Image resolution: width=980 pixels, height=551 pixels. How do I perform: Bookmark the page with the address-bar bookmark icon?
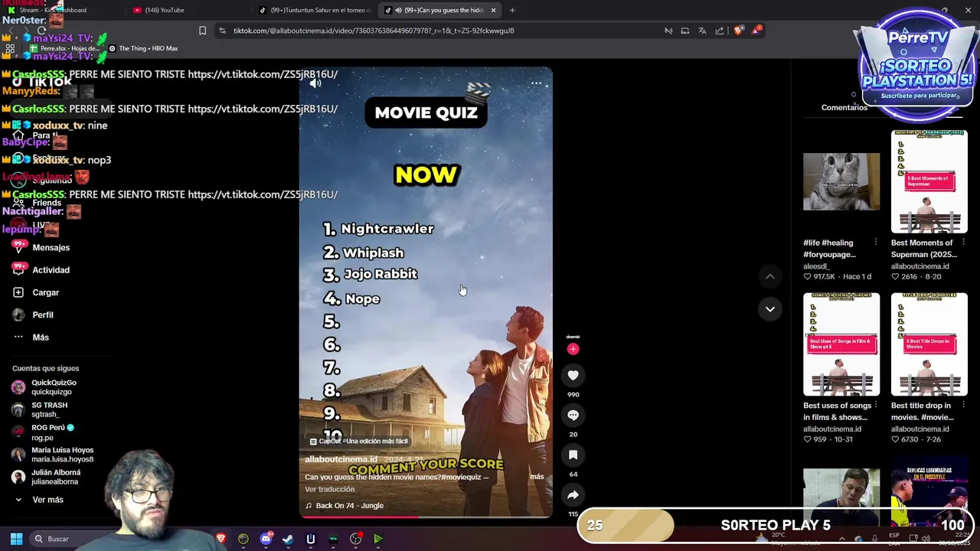pos(202,31)
